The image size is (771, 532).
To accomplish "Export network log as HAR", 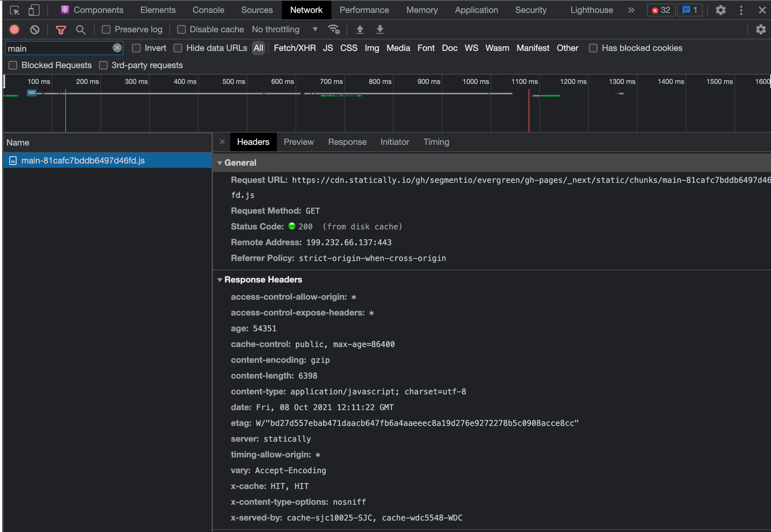I will [x=380, y=29].
